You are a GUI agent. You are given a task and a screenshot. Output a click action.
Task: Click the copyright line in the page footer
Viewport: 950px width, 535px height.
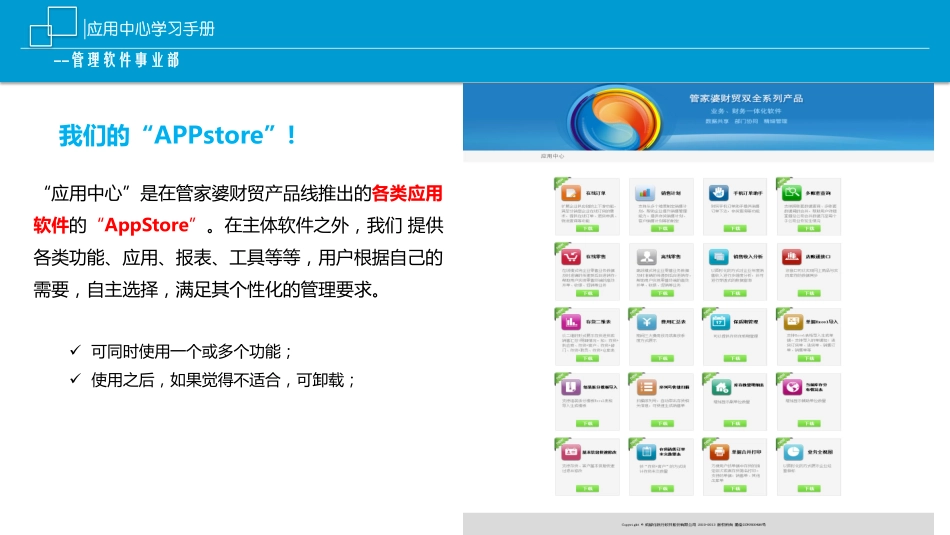click(x=694, y=525)
